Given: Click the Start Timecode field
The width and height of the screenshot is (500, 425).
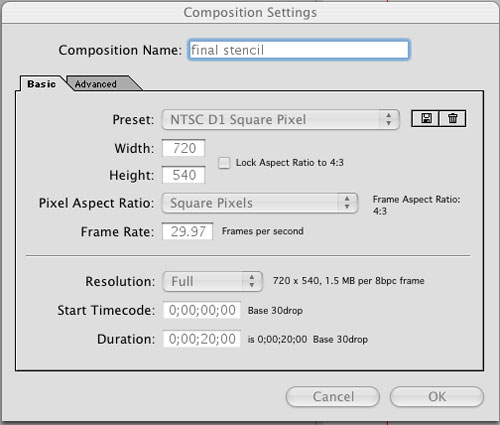Looking at the screenshot, I should (x=202, y=310).
